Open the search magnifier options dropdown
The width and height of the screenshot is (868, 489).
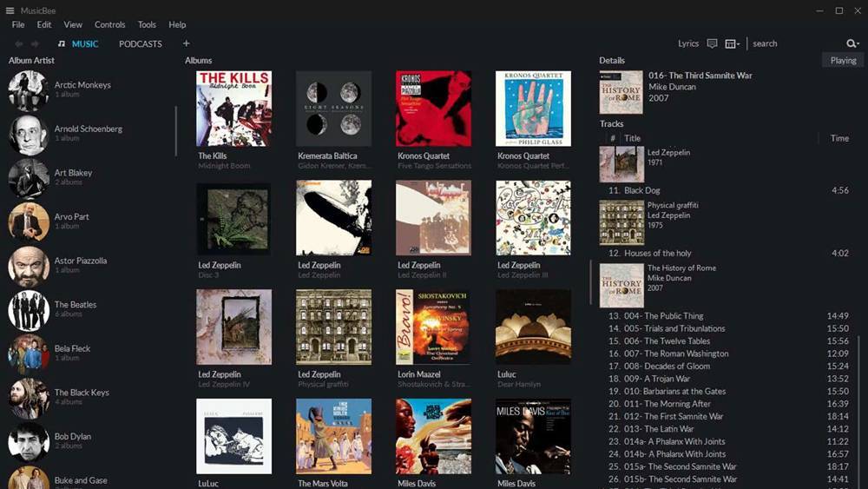click(x=852, y=43)
